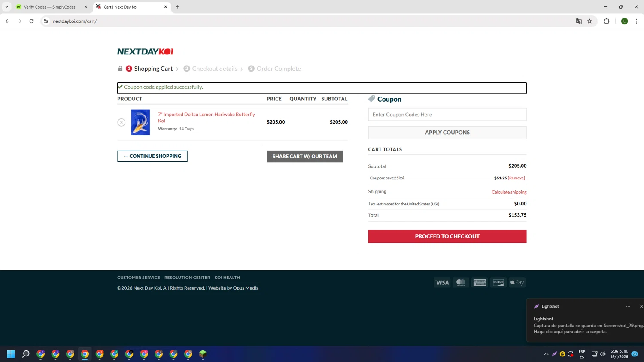The height and width of the screenshot is (362, 644).
Task: Click Share Cart W/ Our Team button
Action: coord(305,156)
